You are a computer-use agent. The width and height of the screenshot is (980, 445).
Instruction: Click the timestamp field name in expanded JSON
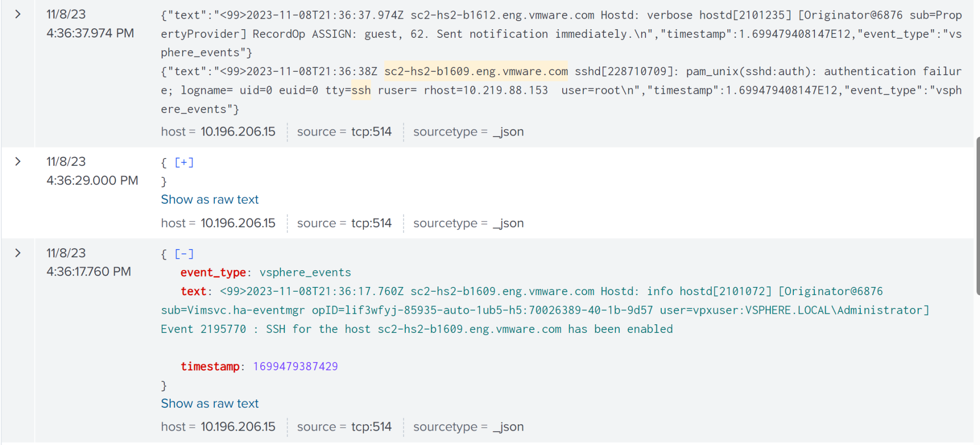[210, 366]
